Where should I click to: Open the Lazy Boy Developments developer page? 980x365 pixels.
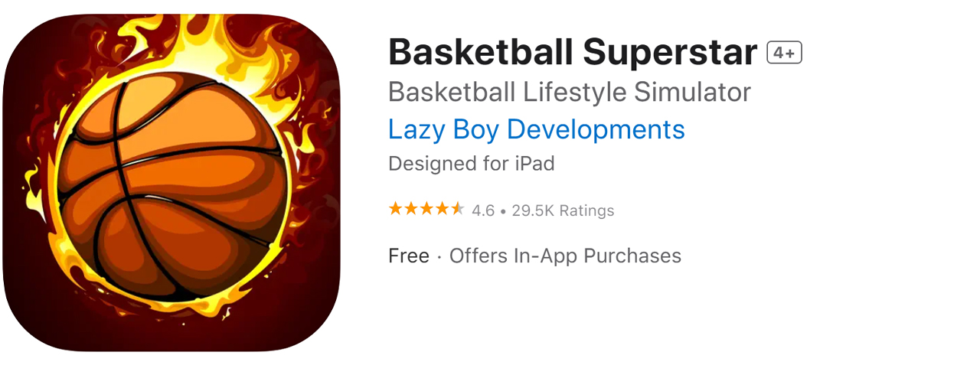coord(537,129)
